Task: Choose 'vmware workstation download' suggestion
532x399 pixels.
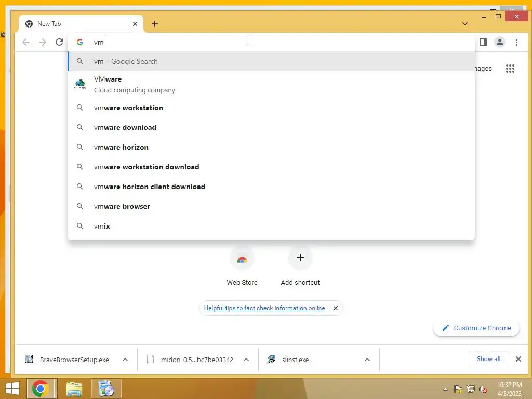Action: (271, 167)
